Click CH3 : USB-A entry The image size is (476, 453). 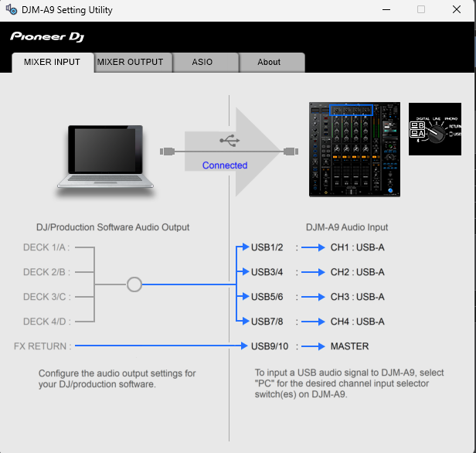coord(357,297)
